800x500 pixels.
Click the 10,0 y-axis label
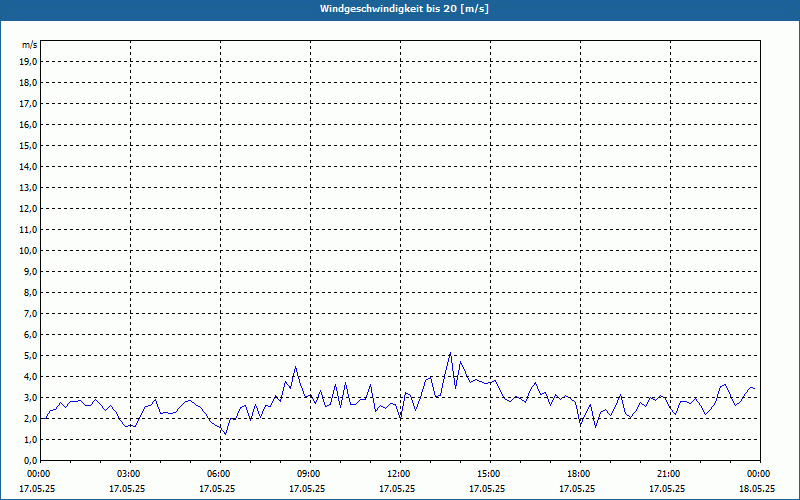[28, 251]
